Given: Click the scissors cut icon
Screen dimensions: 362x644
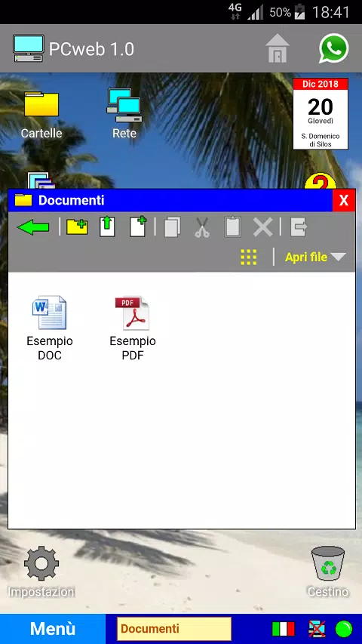Looking at the screenshot, I should click(202, 227).
